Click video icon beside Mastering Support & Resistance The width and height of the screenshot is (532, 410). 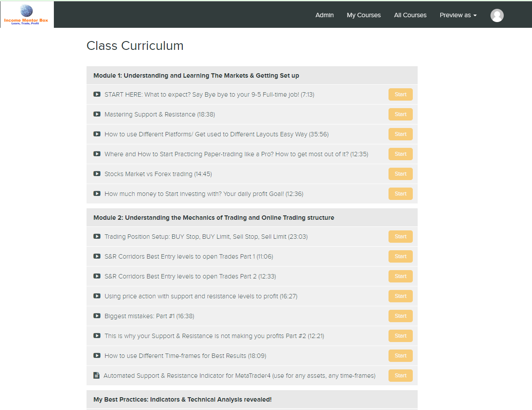[x=97, y=114]
